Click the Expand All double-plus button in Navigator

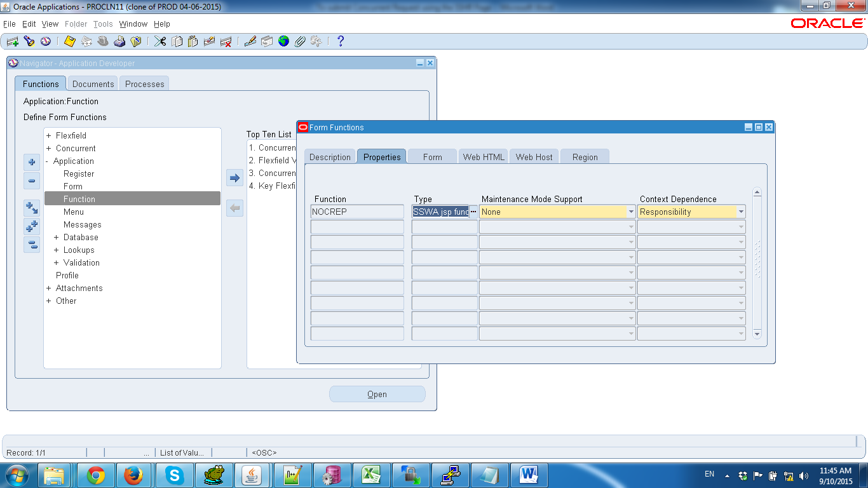click(32, 226)
